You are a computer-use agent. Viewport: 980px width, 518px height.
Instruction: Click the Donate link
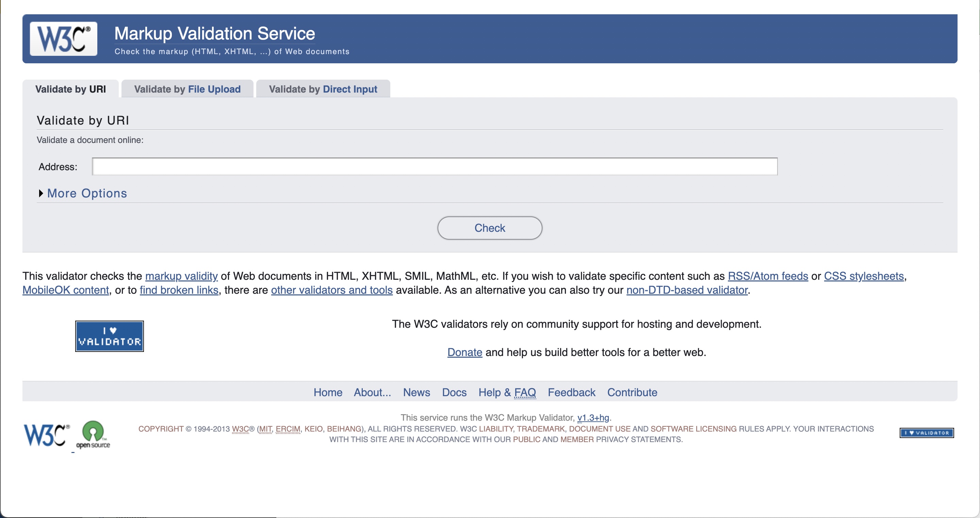[465, 353]
